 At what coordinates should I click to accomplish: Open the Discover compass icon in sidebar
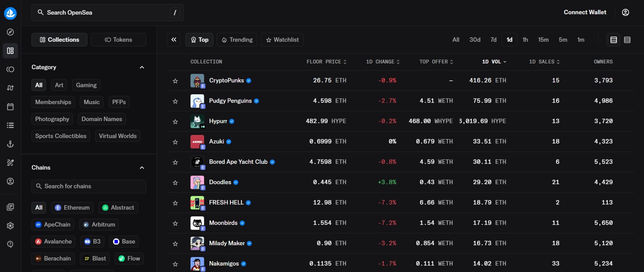click(x=10, y=32)
